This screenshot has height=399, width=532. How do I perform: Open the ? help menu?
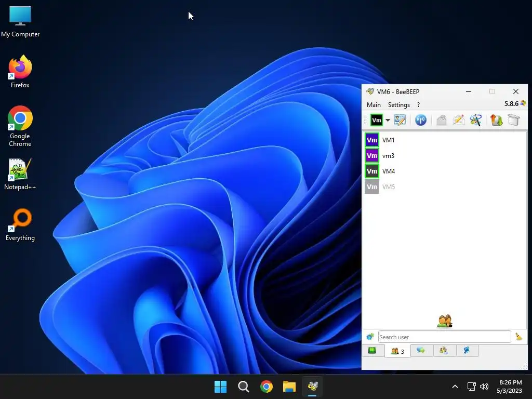418,105
